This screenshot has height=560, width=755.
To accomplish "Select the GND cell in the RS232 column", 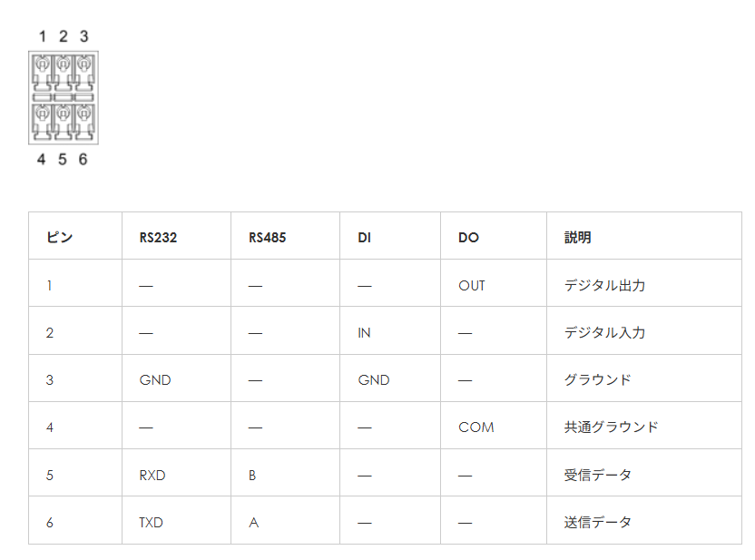I will tap(155, 379).
